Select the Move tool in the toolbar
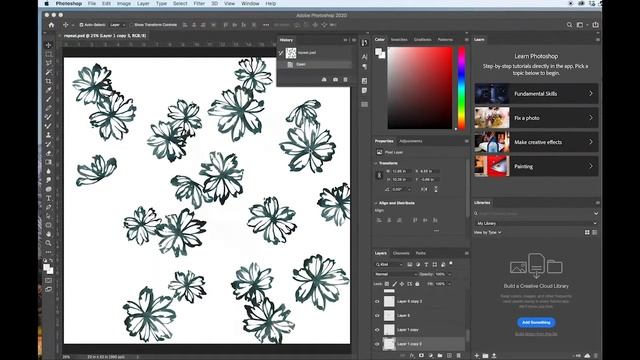 [49, 45]
